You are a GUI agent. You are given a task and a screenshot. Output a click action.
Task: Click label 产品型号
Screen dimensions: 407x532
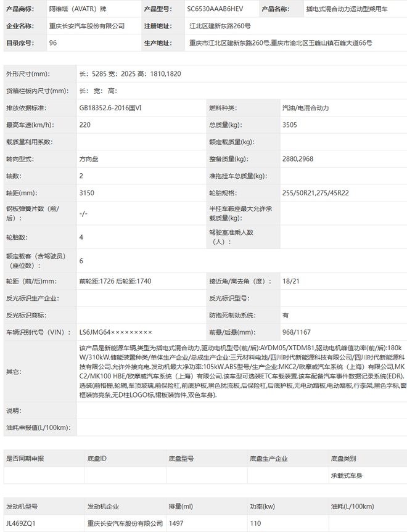coord(158,9)
